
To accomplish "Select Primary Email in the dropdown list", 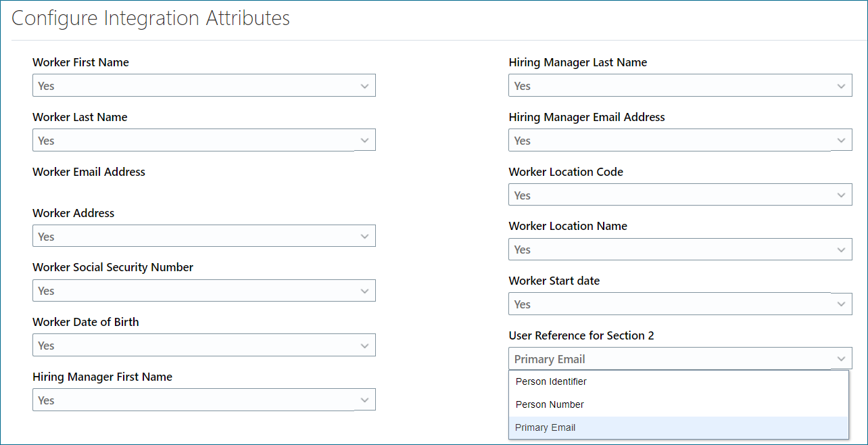I will tap(546, 427).
